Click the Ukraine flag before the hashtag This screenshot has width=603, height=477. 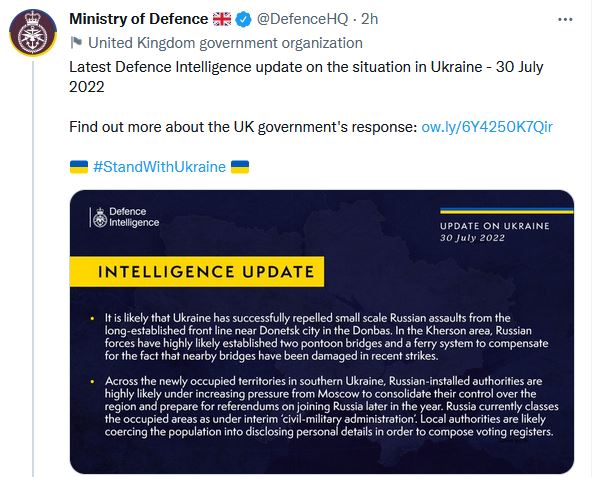[x=79, y=166]
